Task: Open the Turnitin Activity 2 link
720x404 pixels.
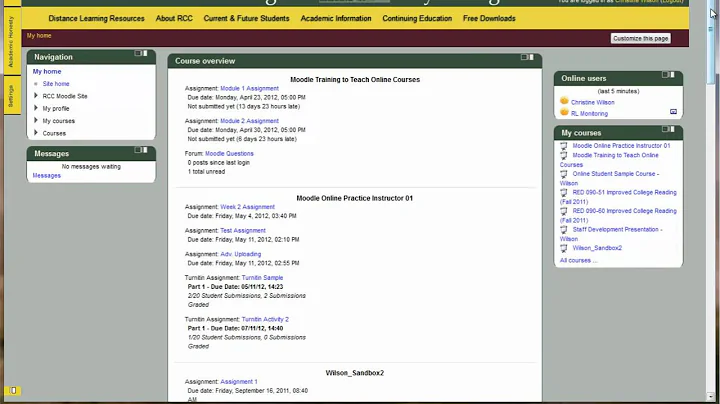Action: [x=265, y=320]
